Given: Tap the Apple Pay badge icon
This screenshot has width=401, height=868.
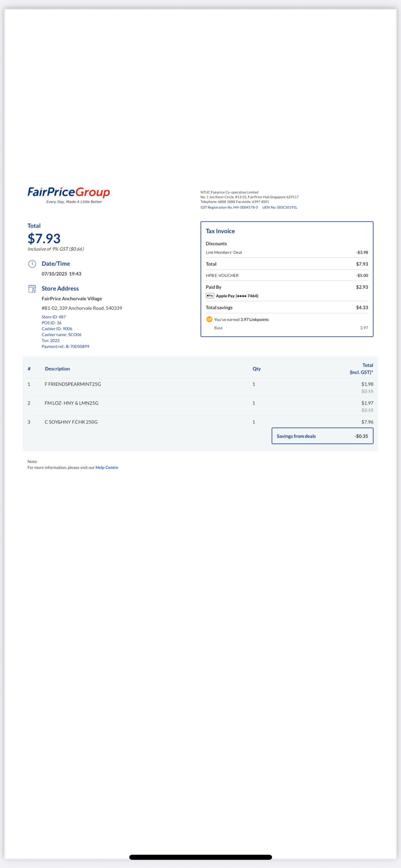Looking at the screenshot, I should coord(210,296).
